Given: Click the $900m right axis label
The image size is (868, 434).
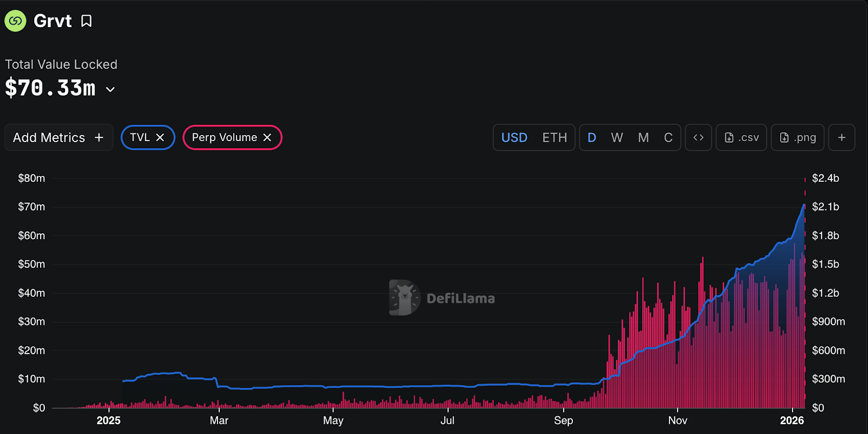Looking at the screenshot, I should pos(828,322).
